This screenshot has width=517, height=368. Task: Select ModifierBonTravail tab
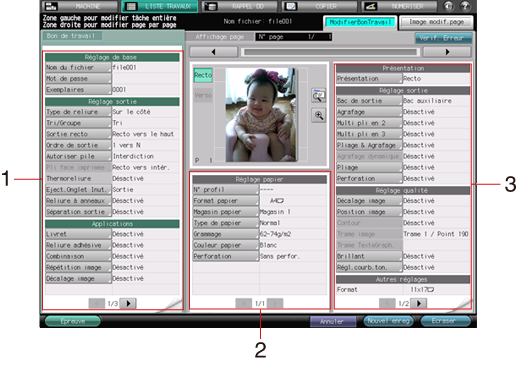coord(360,22)
